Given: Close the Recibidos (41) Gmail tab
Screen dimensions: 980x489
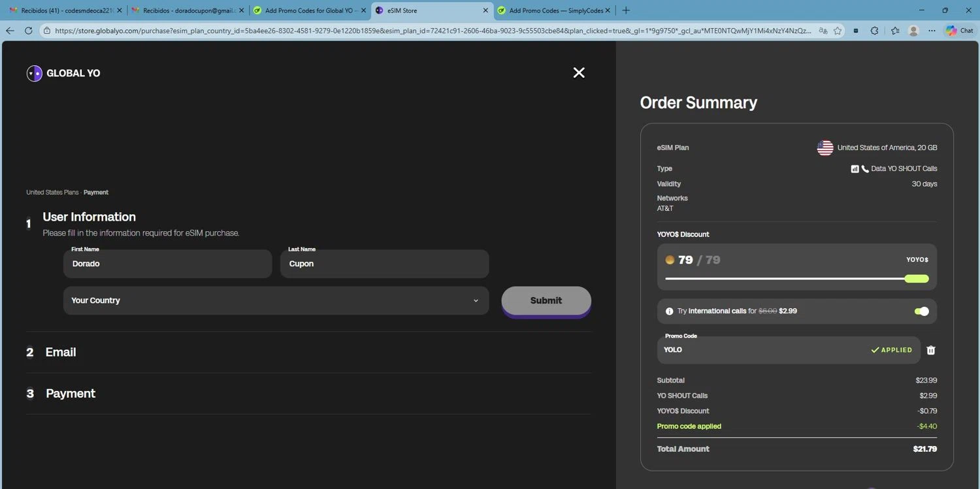Looking at the screenshot, I should tap(119, 10).
